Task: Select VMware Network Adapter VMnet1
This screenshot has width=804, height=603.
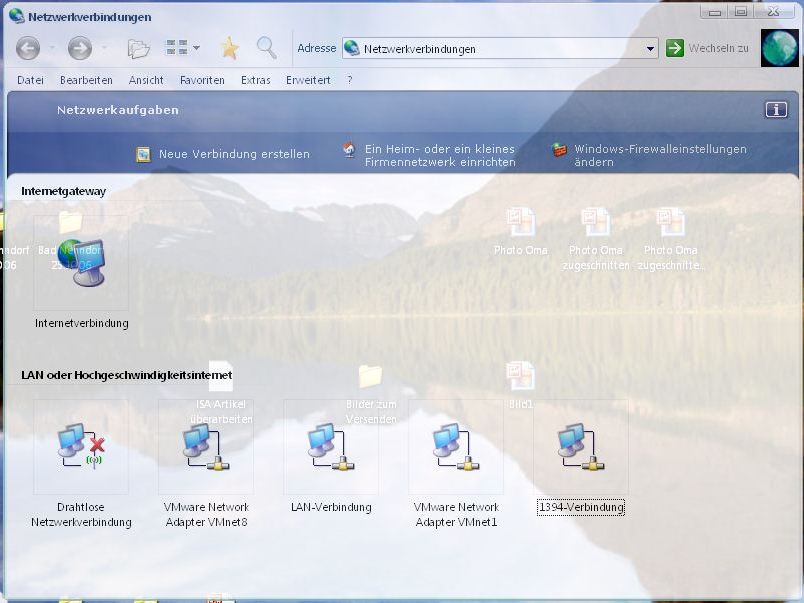Action: [x=456, y=446]
